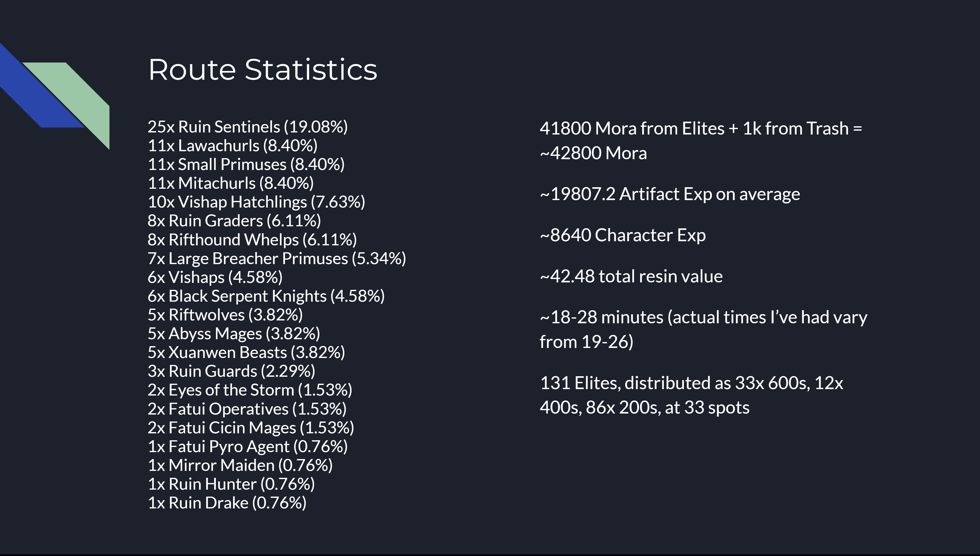Click the Artifact Exp on average line
The height and width of the screenshot is (556, 980).
(x=670, y=194)
